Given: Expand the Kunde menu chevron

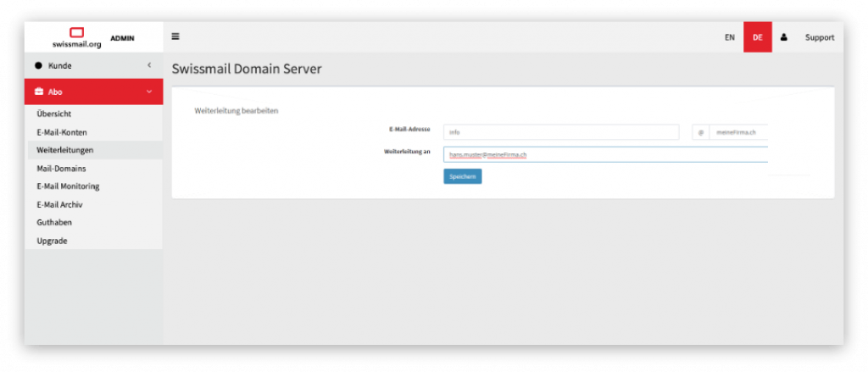Looking at the screenshot, I should 149,65.
